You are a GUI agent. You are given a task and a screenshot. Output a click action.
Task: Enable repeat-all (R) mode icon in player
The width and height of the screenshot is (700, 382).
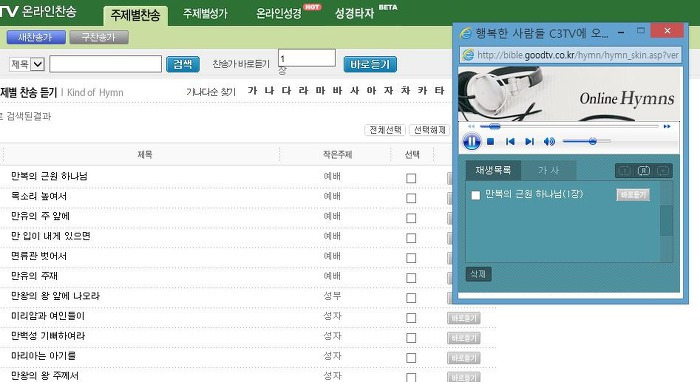coord(644,170)
